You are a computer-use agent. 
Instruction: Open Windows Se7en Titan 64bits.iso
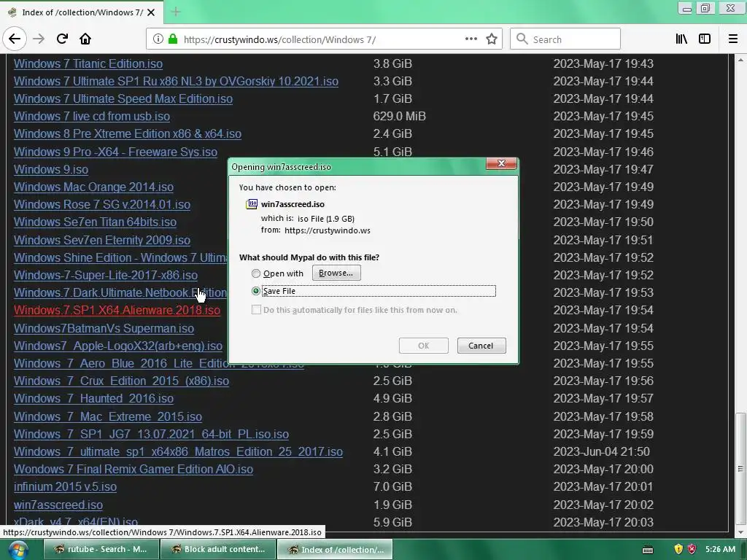pos(96,222)
